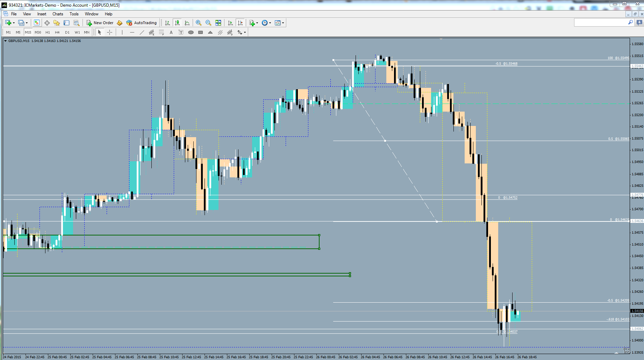Expand Indicators list dropdown arrow
Screen dimensions: 644x360
coord(257,23)
